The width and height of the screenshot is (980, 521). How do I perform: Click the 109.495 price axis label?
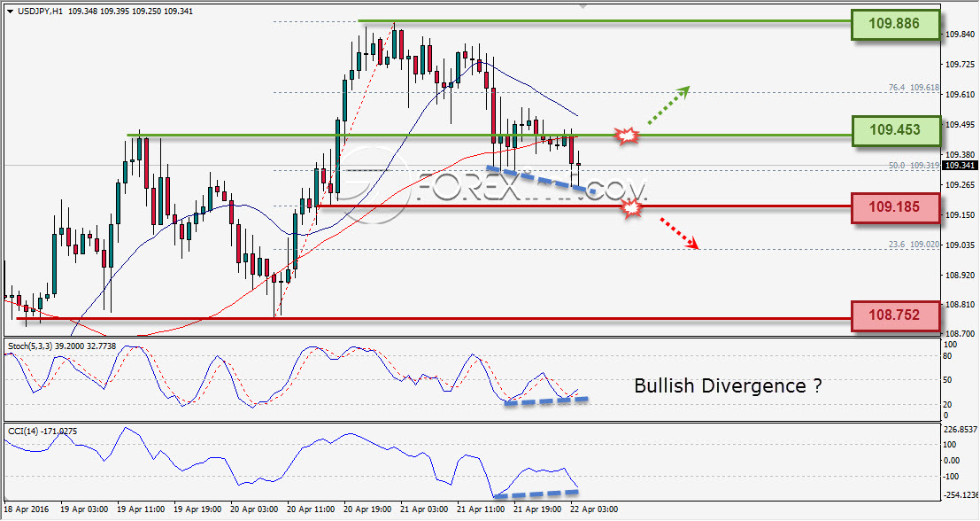coord(960,124)
